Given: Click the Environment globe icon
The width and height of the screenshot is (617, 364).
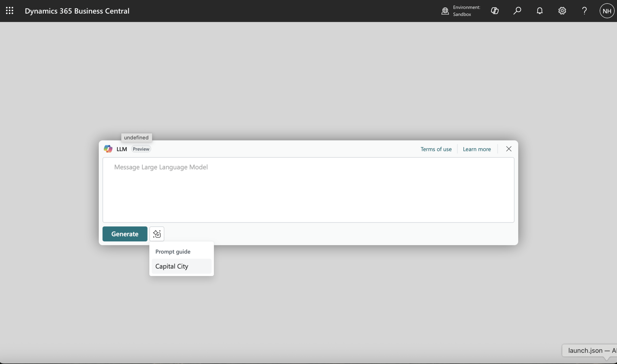Looking at the screenshot, I should 445,11.
